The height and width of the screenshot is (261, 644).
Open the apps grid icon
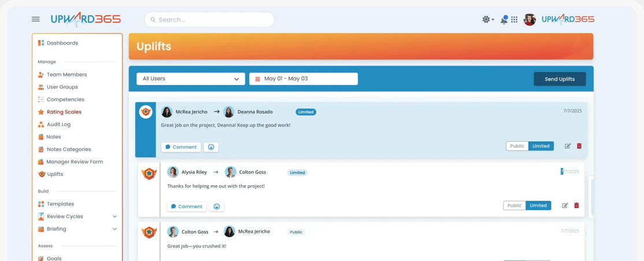tap(514, 20)
